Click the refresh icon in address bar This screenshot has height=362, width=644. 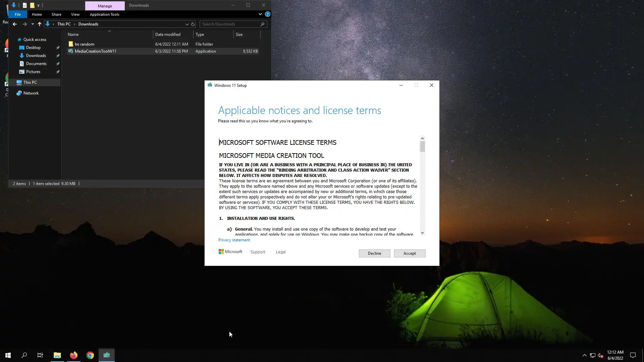[x=193, y=24]
